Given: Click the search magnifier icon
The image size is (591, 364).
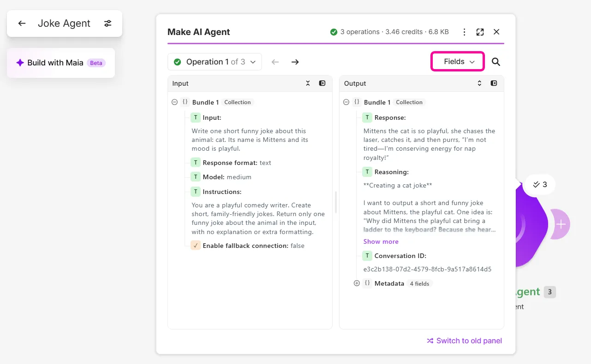Looking at the screenshot, I should tap(496, 62).
